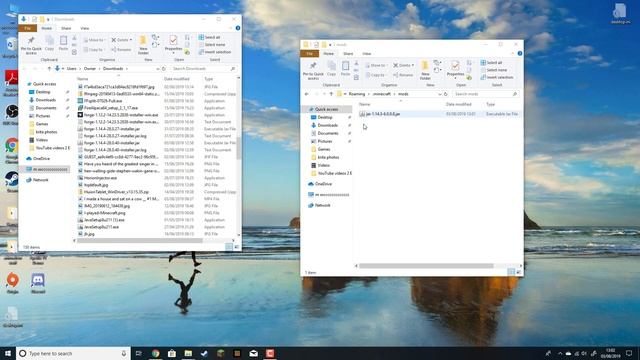Screen dimensions: 640x360
Task: Click Select all in the mods window
Action: (x=491, y=62)
